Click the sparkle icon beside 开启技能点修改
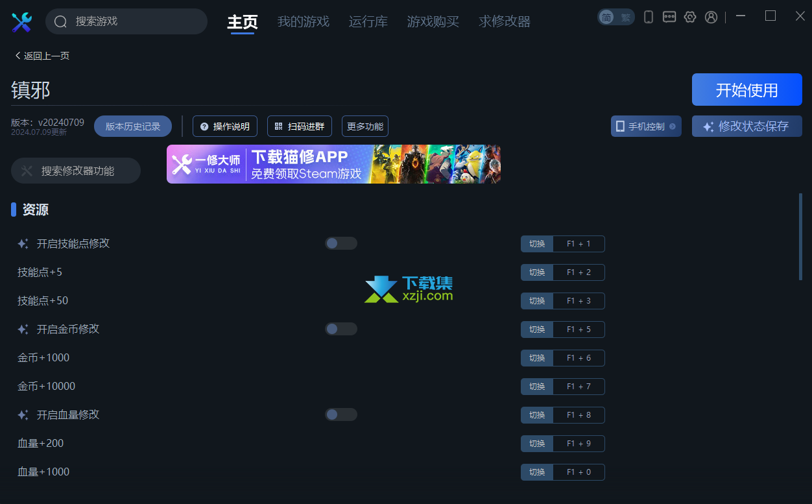The width and height of the screenshot is (812, 504). pos(23,244)
